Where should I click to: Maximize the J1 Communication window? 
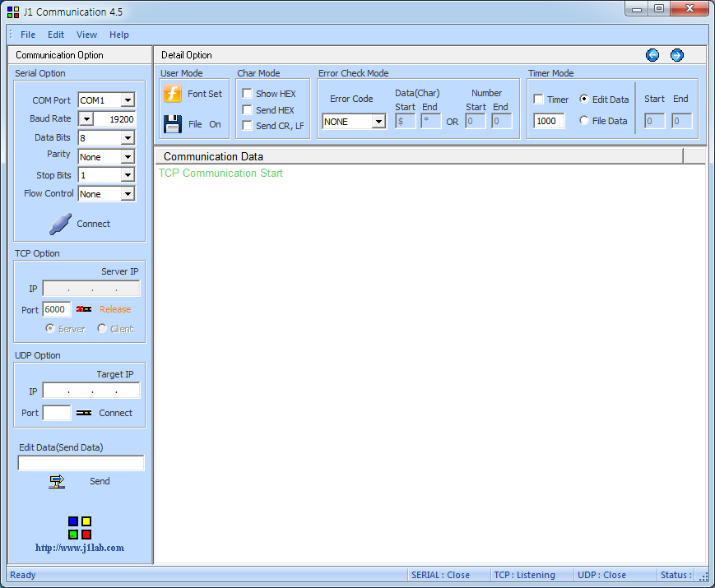point(659,9)
